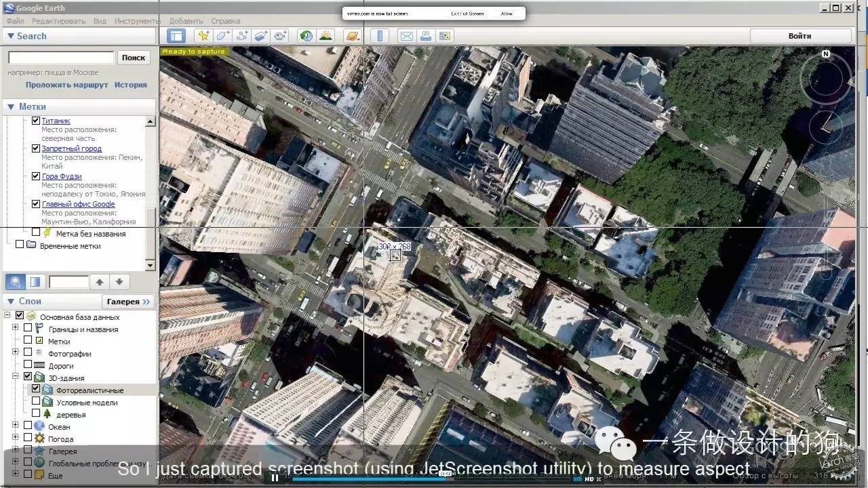Open the planet switcher icon
Screen dimensions: 868x488
352,36
